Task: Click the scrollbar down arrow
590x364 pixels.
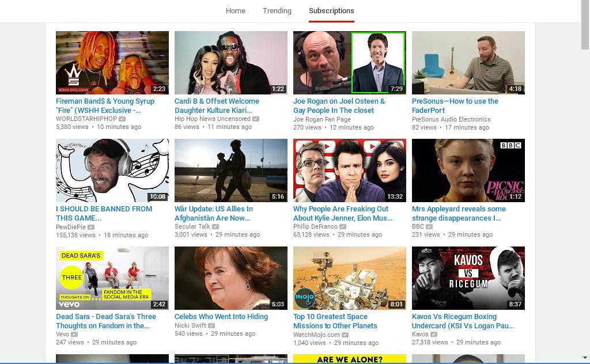Action: tap(585, 358)
